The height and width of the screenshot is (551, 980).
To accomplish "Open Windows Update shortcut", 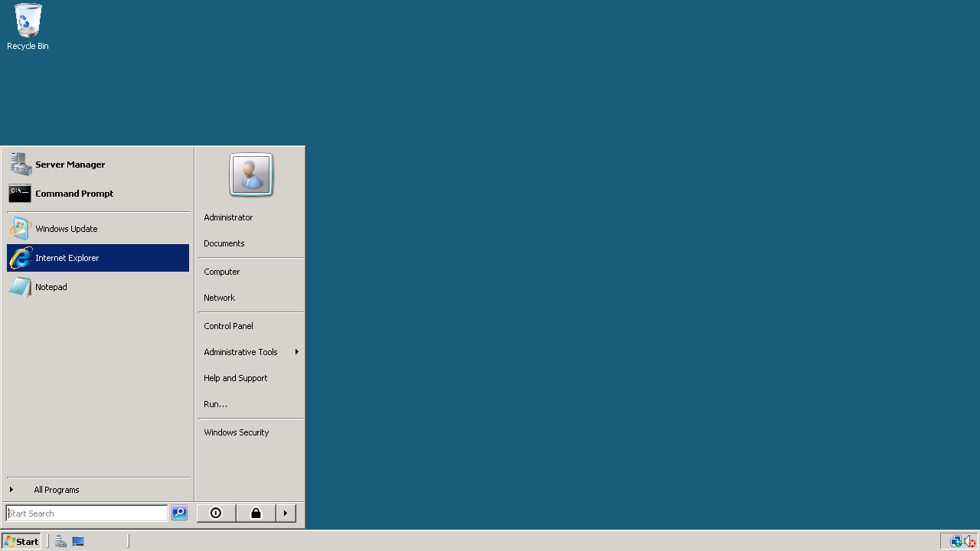I will (66, 229).
